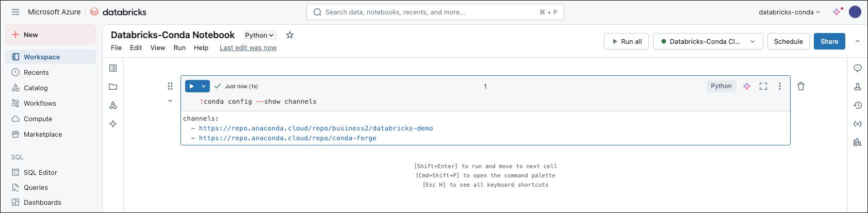Expand cell to full screen
The width and height of the screenshot is (868, 213).
(763, 86)
